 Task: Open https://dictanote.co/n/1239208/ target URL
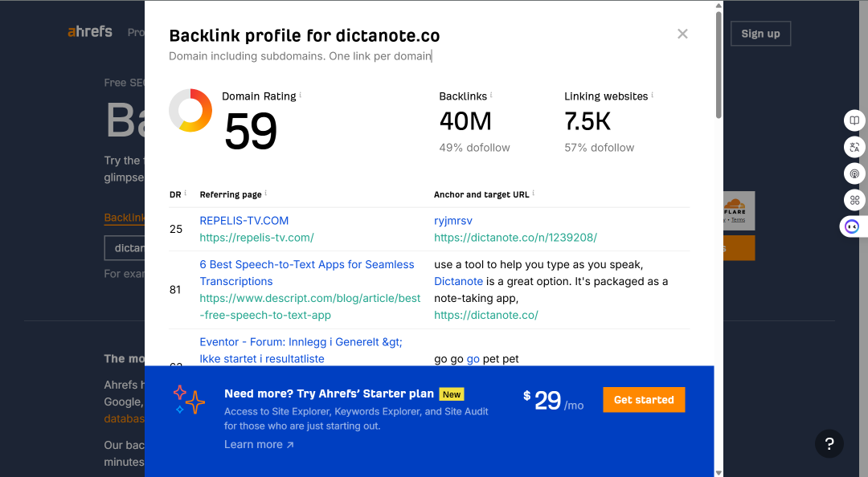[x=515, y=238]
